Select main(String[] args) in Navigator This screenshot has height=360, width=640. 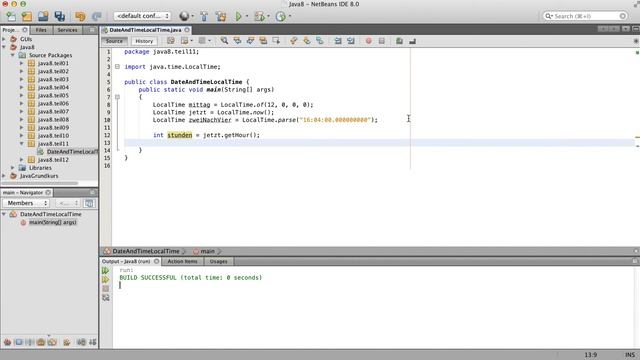pos(53,222)
